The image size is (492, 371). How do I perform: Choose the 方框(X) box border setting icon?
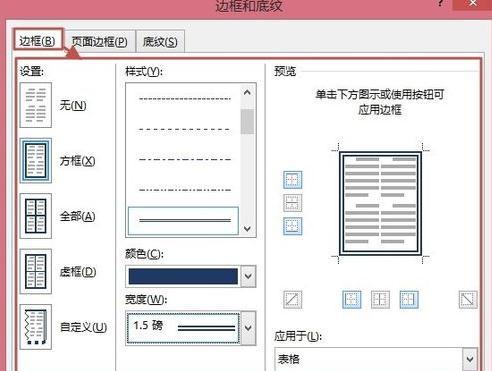click(36, 161)
